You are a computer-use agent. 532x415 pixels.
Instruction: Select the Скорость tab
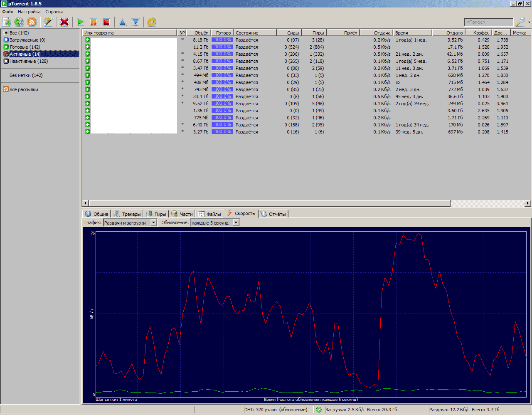pyautogui.click(x=241, y=213)
